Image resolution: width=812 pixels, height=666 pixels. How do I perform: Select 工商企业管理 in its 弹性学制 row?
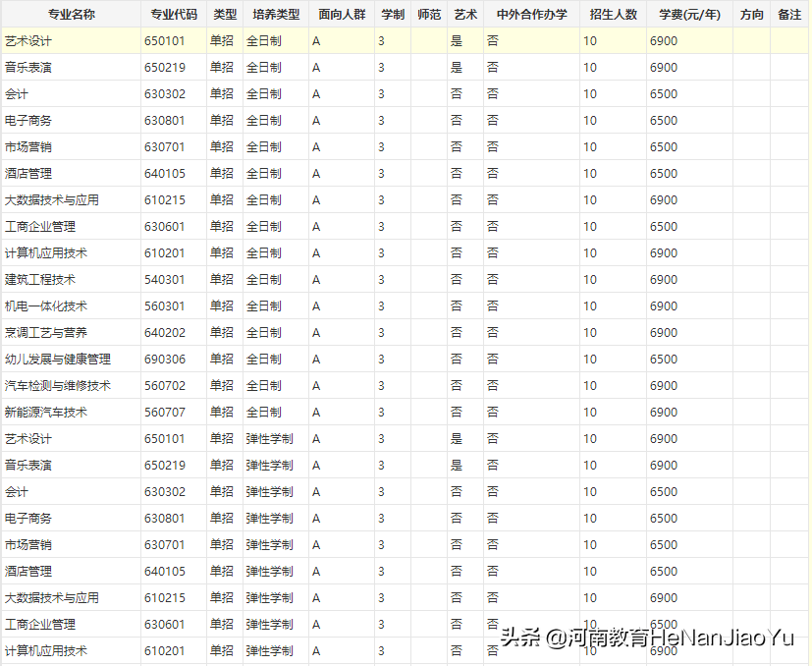[40, 625]
